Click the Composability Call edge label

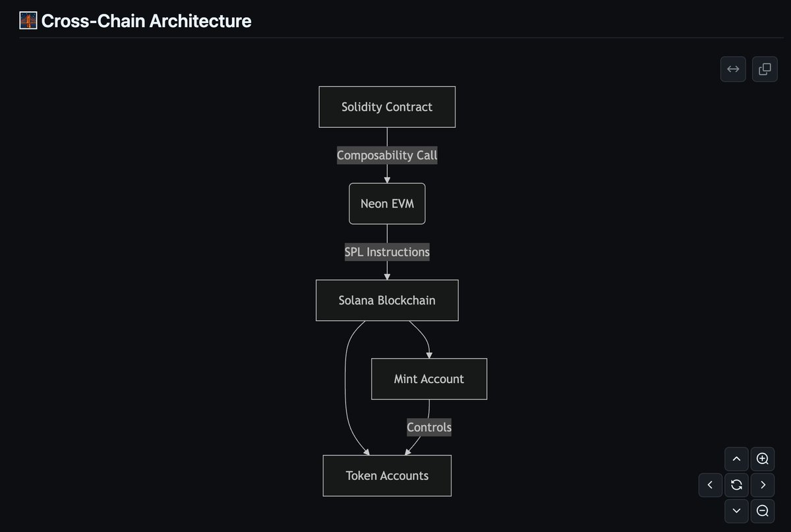387,156
